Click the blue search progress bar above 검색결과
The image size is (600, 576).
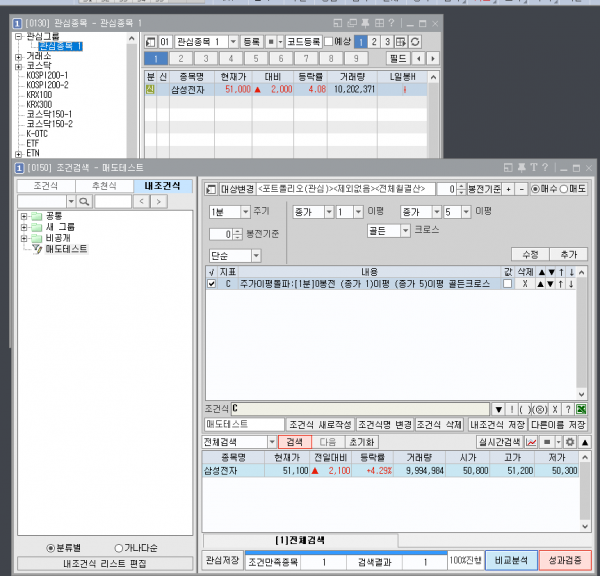(x=346, y=553)
